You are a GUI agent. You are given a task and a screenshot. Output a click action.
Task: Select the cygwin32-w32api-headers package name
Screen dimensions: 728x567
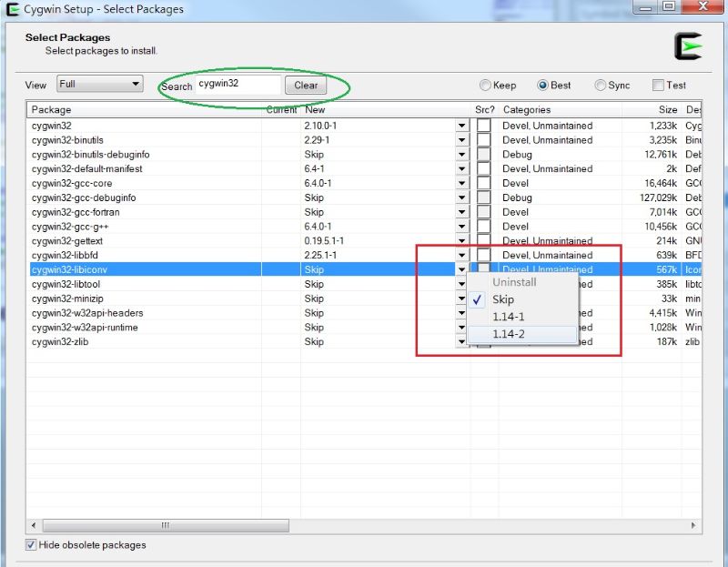click(x=87, y=312)
